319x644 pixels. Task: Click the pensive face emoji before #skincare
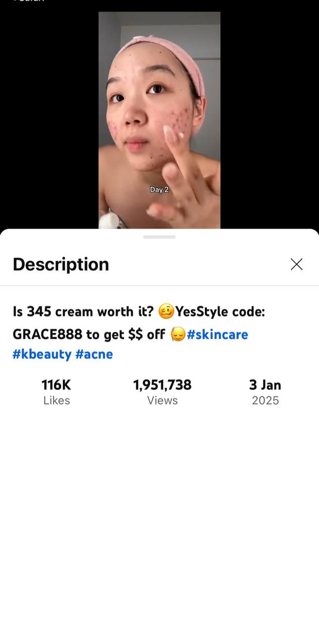click(x=178, y=334)
